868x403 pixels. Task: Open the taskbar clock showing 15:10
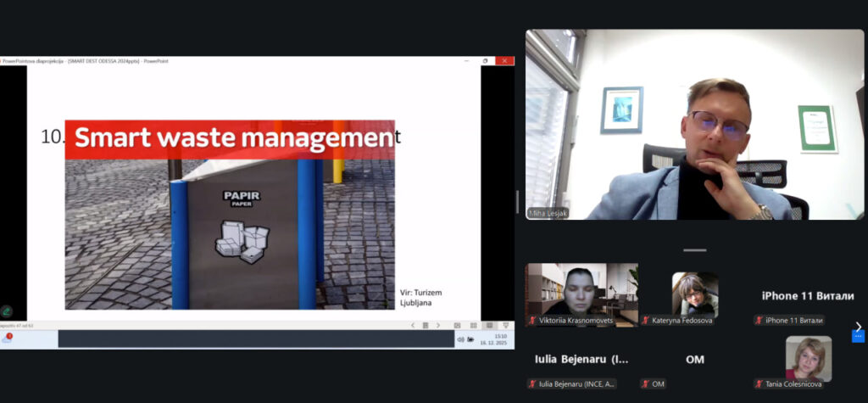point(500,339)
